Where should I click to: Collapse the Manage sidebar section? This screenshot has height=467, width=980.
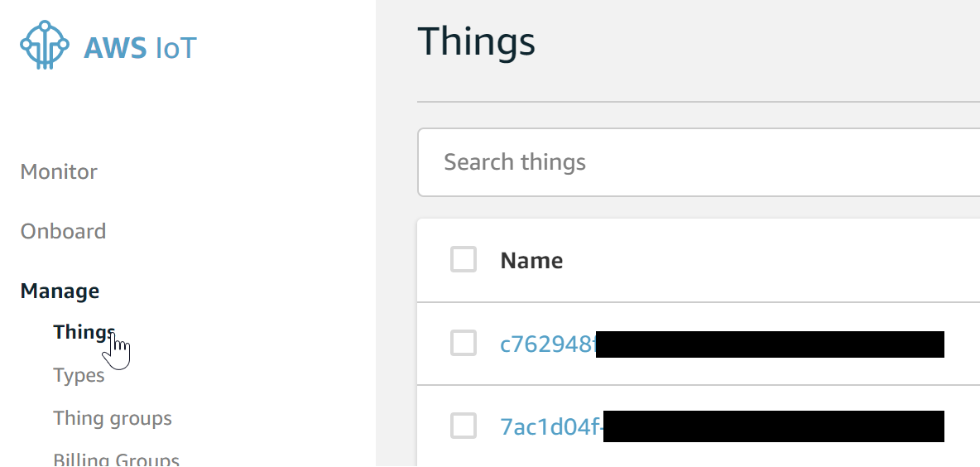(x=60, y=291)
